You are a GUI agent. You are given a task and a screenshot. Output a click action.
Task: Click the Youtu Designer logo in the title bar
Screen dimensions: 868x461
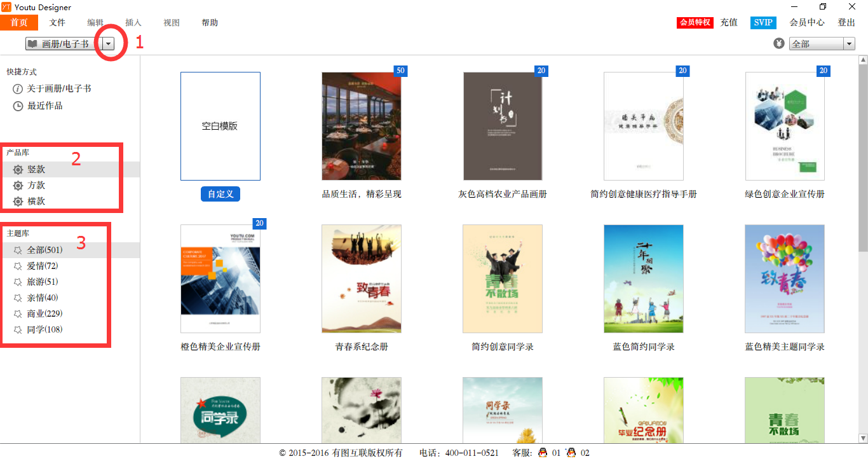click(x=6, y=7)
